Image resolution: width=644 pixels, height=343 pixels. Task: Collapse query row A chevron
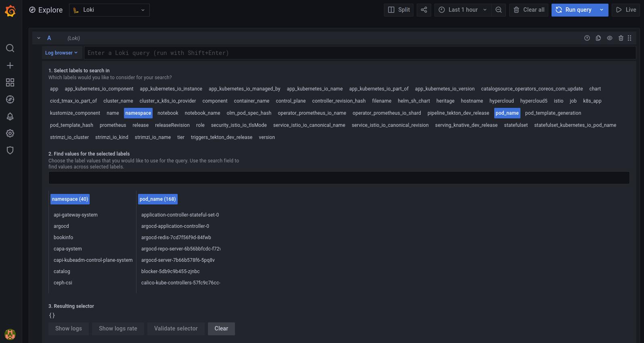(39, 38)
